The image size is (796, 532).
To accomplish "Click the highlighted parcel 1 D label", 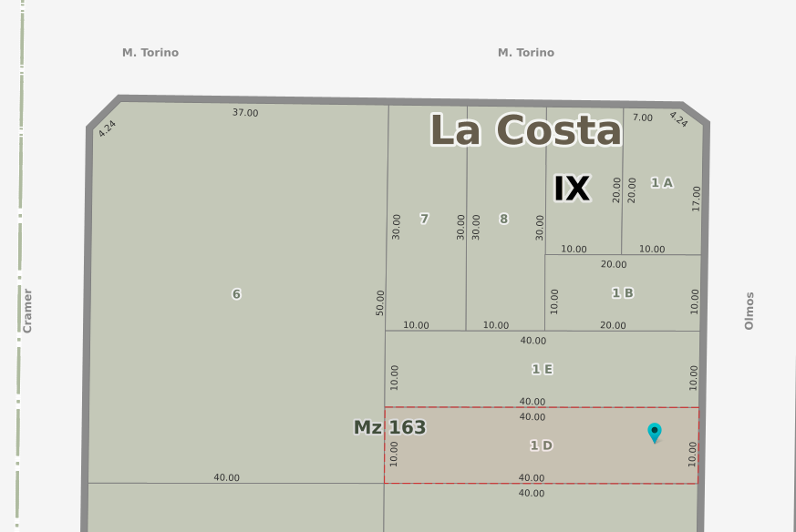I will (x=541, y=445).
